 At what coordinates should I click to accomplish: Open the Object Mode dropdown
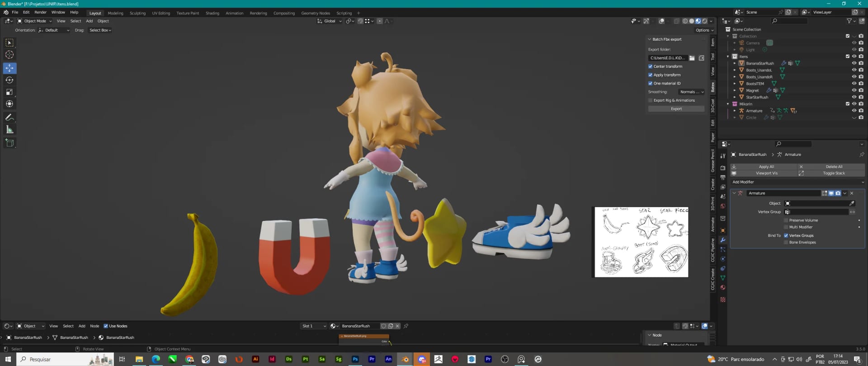[34, 21]
